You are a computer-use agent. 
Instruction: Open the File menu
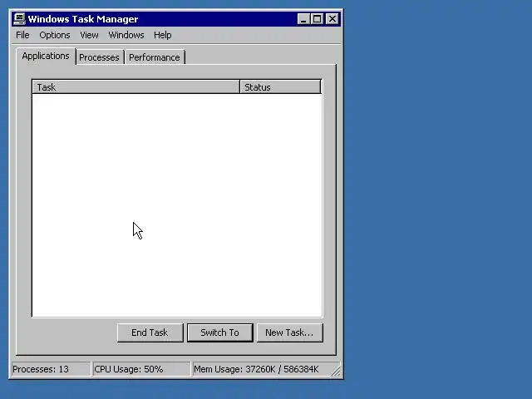click(22, 35)
